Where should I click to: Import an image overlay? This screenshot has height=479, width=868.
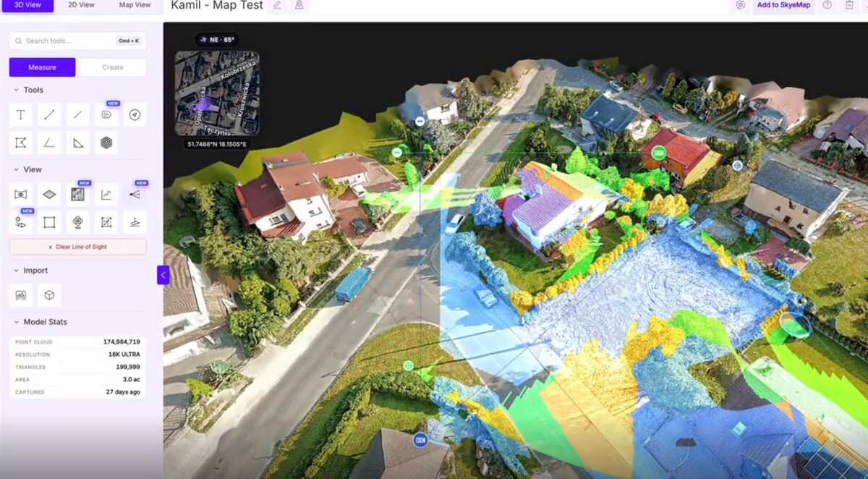pyautogui.click(x=21, y=294)
